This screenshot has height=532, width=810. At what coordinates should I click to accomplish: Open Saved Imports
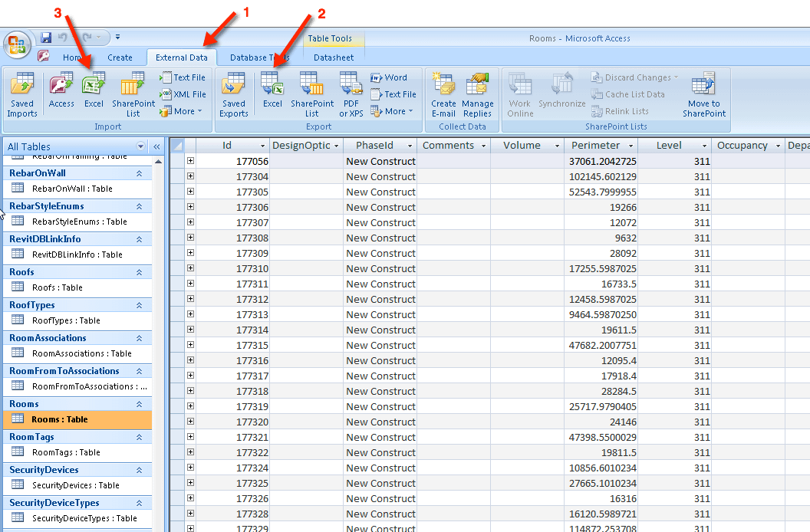pos(22,94)
